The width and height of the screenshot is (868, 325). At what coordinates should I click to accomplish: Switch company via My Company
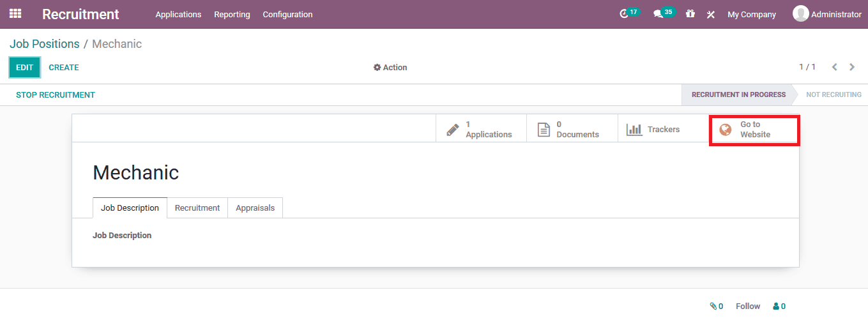(752, 14)
